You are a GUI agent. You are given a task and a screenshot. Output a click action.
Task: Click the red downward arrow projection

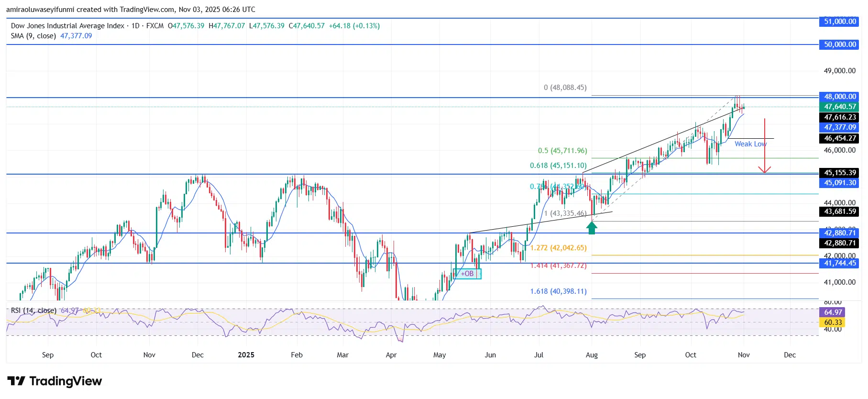pyautogui.click(x=764, y=146)
